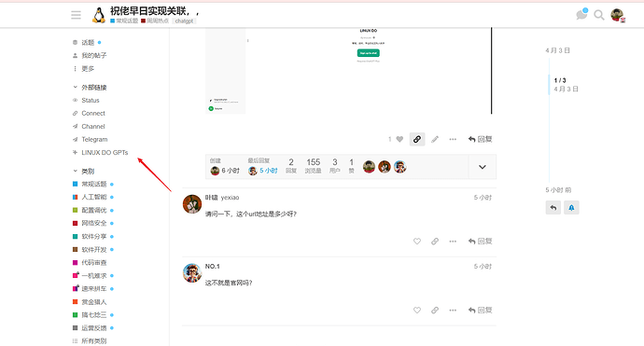Open the LINUX DO GPTs link
Viewport: 644px width, 346px height.
101,152
